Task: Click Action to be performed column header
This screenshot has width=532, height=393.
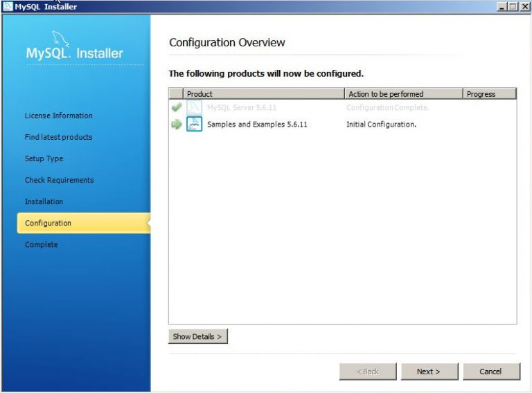Action: click(404, 94)
